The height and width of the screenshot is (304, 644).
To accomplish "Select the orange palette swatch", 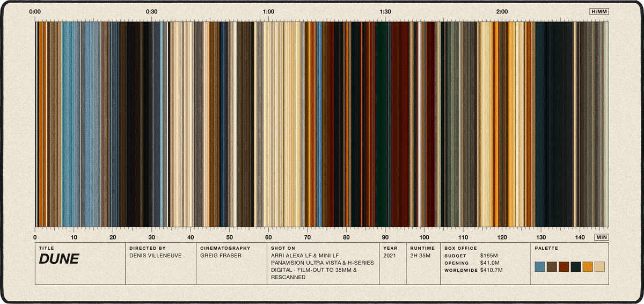I will click(x=588, y=266).
